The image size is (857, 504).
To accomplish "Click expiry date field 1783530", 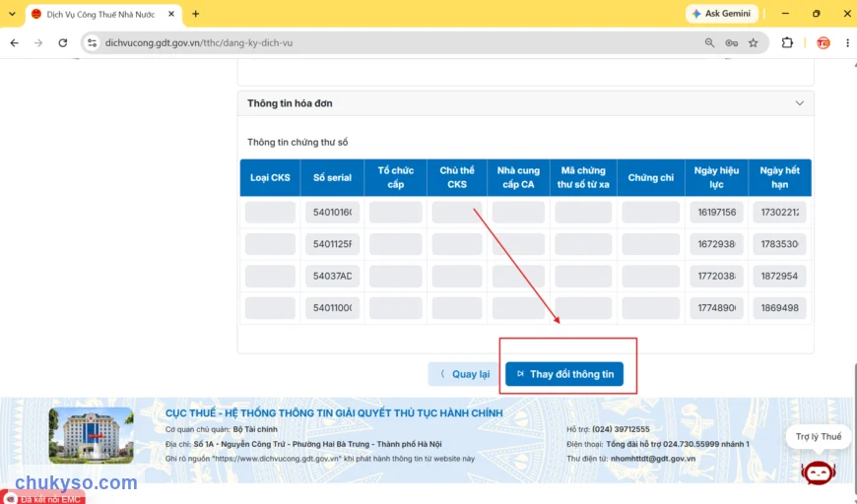I will 779,244.
